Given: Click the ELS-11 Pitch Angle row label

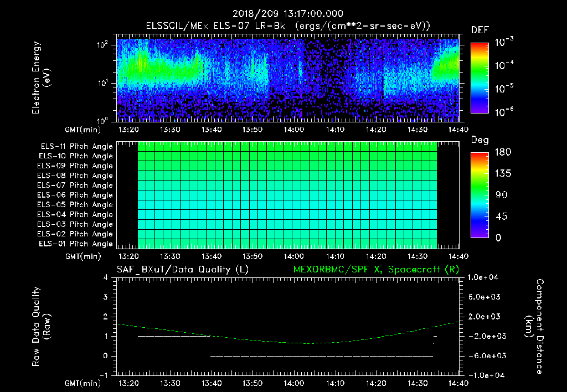Looking at the screenshot, I should pyautogui.click(x=76, y=147).
